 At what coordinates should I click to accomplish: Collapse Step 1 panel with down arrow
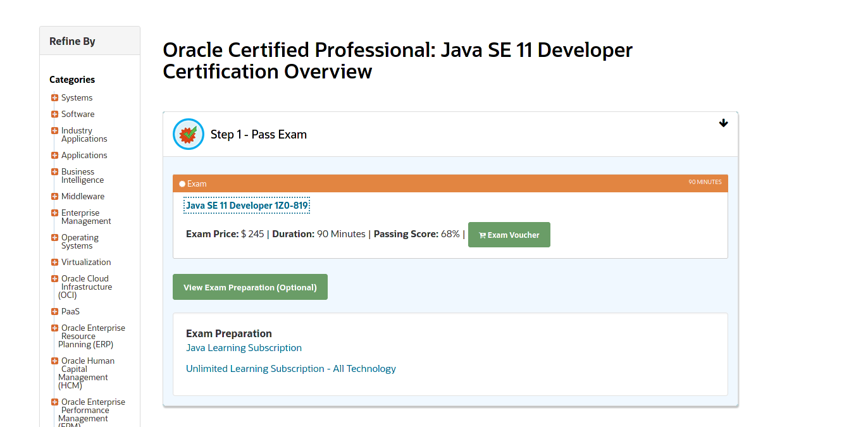tap(724, 123)
